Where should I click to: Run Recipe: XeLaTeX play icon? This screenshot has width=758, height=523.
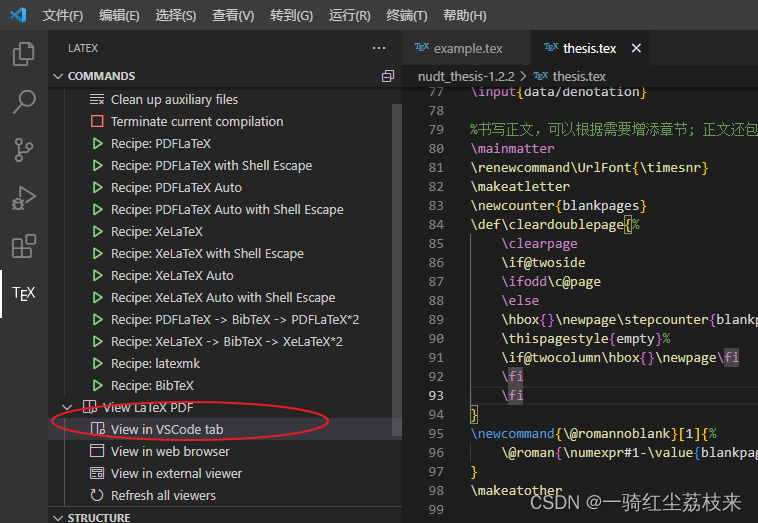click(x=97, y=232)
